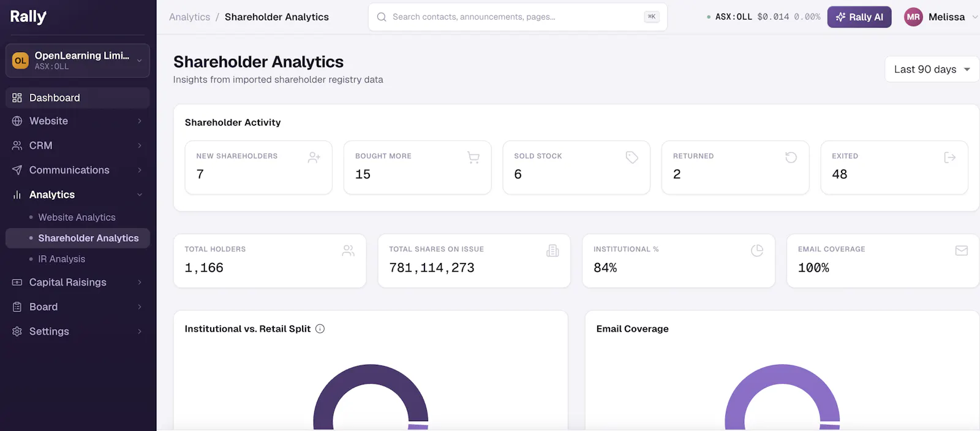980x431 pixels.
Task: Expand the Communications chevron
Action: [x=140, y=170]
